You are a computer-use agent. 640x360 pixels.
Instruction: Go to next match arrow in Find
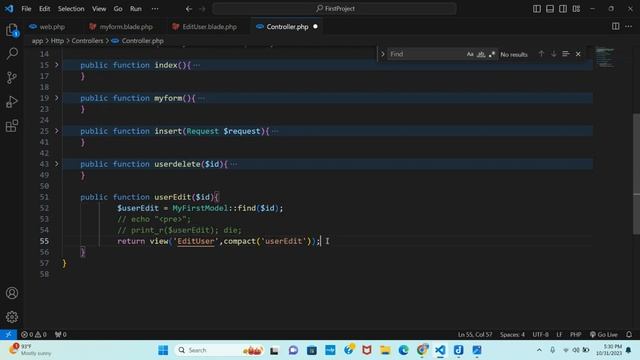(x=553, y=54)
